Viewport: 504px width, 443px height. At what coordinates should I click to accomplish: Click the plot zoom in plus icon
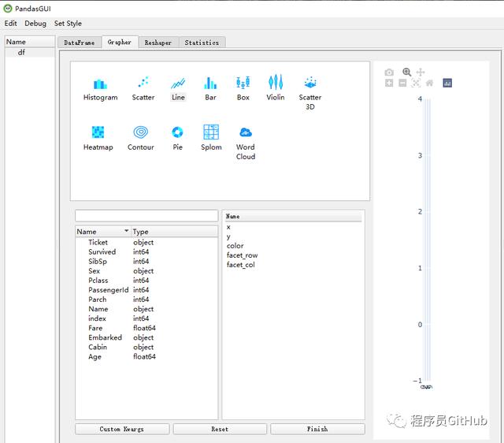[x=389, y=84]
